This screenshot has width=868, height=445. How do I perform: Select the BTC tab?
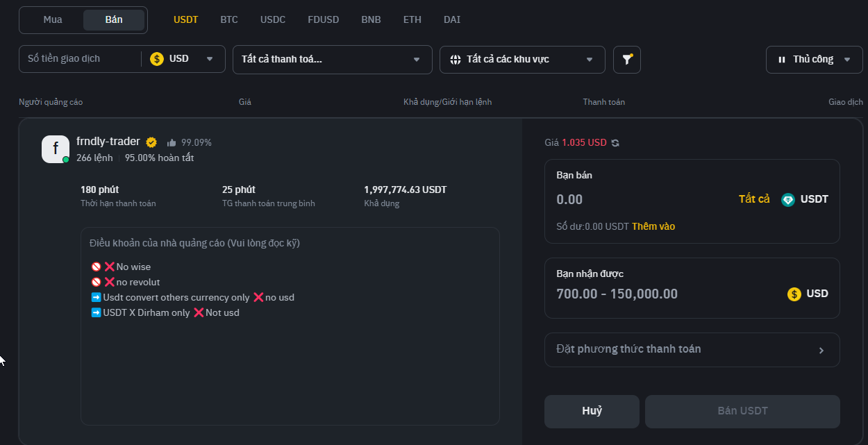point(229,20)
